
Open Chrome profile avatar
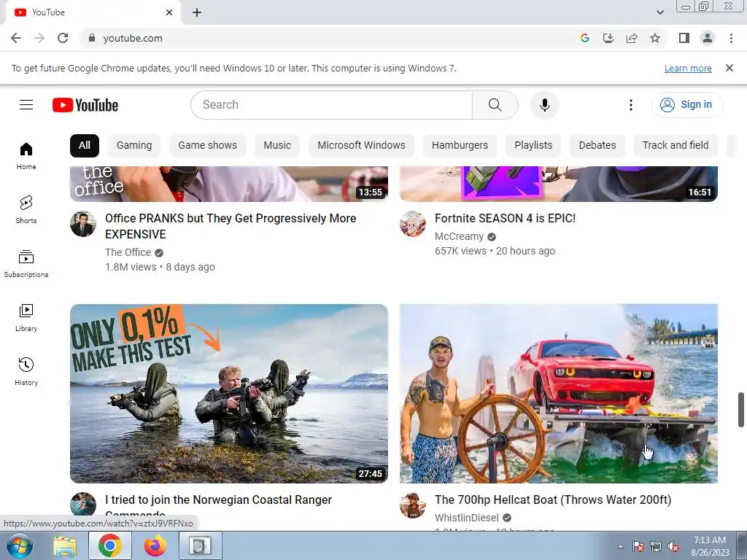[708, 38]
